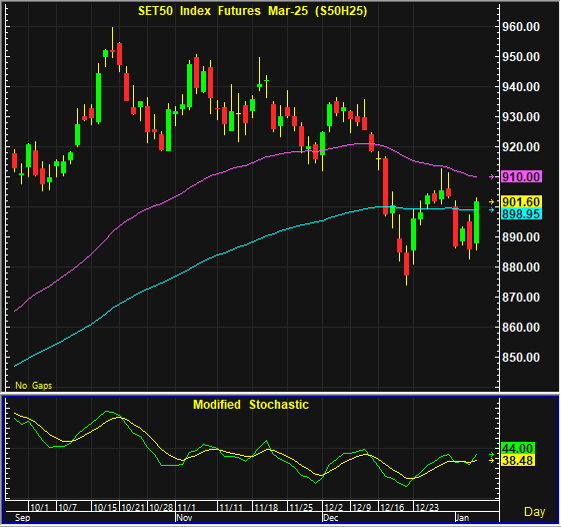Click the SET50 Index Futures chart title

pyautogui.click(x=253, y=11)
